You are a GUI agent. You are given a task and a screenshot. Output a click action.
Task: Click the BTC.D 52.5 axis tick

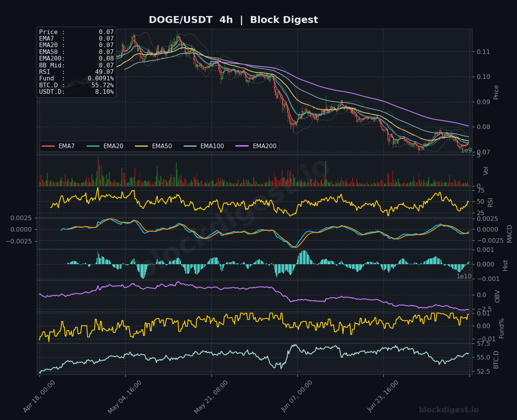pyautogui.click(x=483, y=372)
